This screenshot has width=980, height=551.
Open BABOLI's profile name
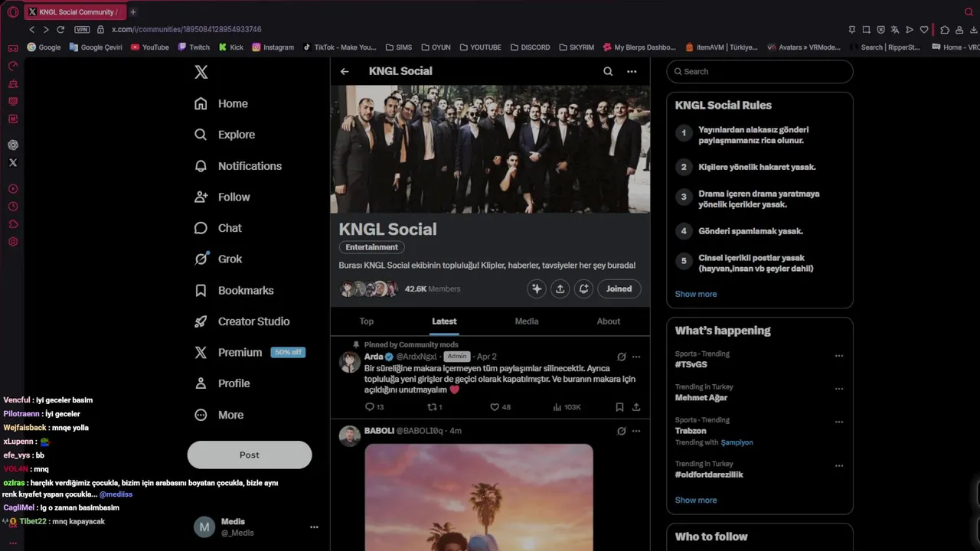[x=379, y=431]
